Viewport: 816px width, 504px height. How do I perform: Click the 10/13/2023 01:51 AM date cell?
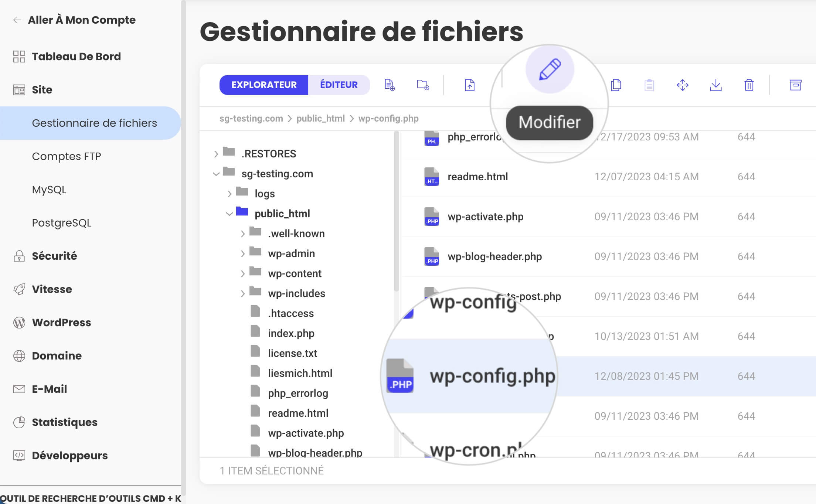click(x=646, y=336)
